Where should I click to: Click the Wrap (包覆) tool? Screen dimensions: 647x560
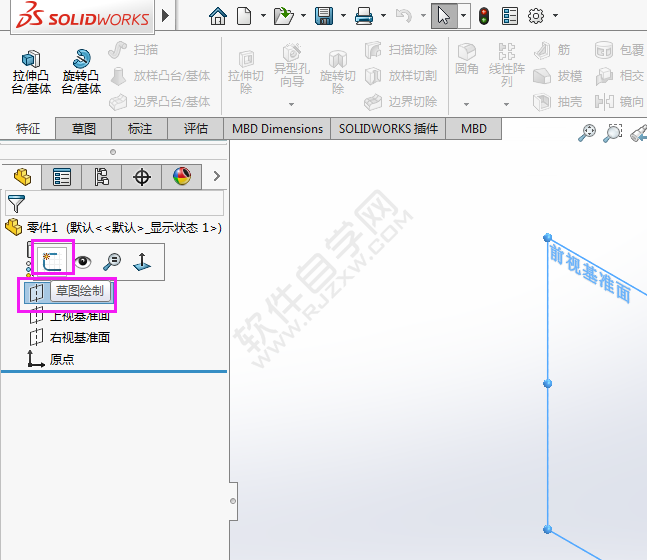[619, 50]
